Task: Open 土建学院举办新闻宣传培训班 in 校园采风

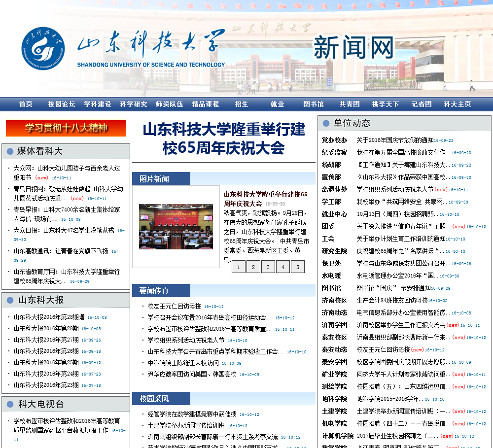Action: 186,425
